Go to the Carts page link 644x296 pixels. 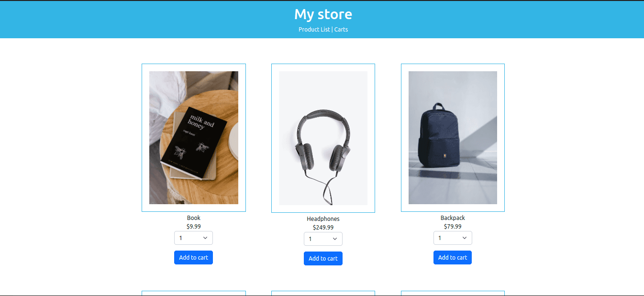point(341,29)
